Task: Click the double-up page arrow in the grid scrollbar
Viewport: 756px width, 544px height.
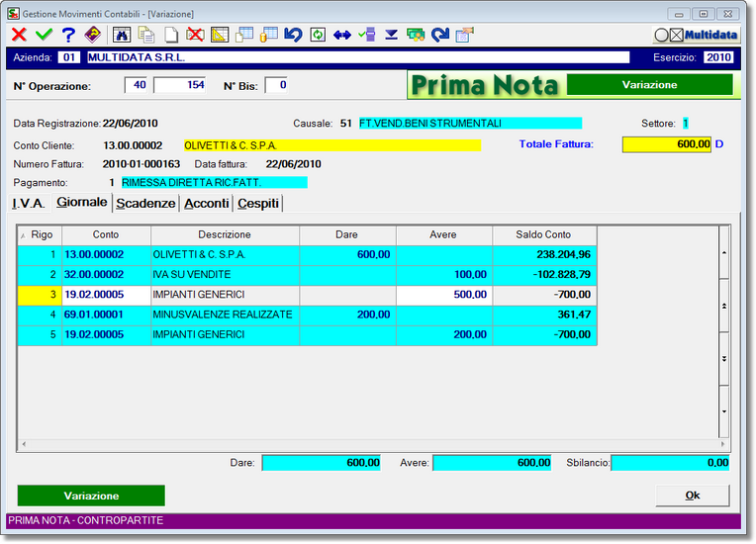Action: coord(723,306)
